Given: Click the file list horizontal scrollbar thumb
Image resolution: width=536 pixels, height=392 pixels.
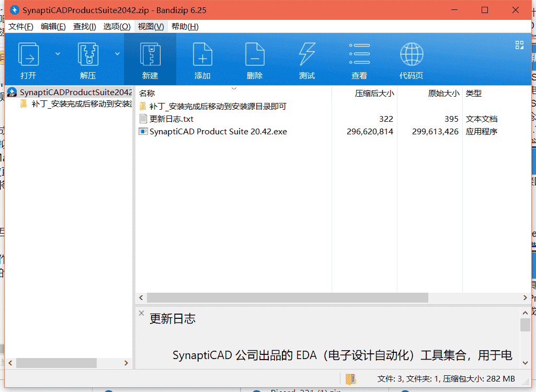Looking at the screenshot, I should [x=288, y=298].
